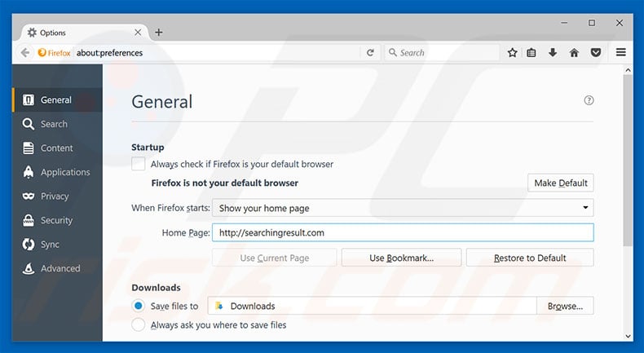
Task: Click the vertical scrollbar thumb
Action: (x=628, y=161)
